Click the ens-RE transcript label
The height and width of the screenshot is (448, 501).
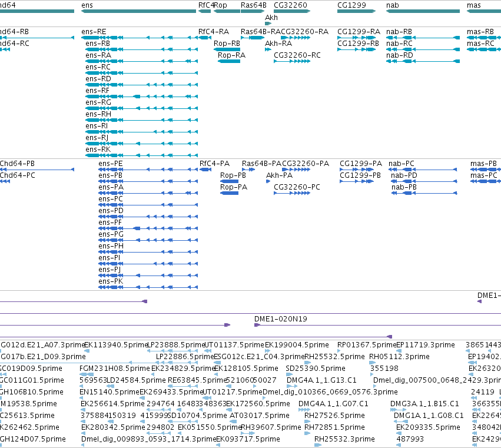click(x=94, y=32)
